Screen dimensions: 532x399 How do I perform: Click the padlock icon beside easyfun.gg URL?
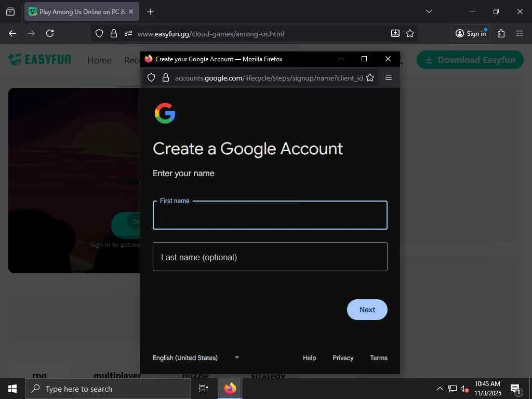pos(114,33)
